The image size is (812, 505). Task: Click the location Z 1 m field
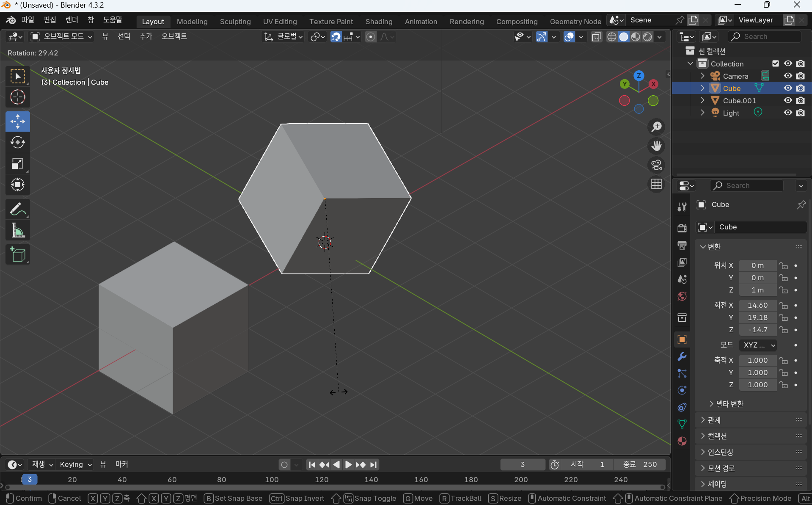[x=757, y=290]
